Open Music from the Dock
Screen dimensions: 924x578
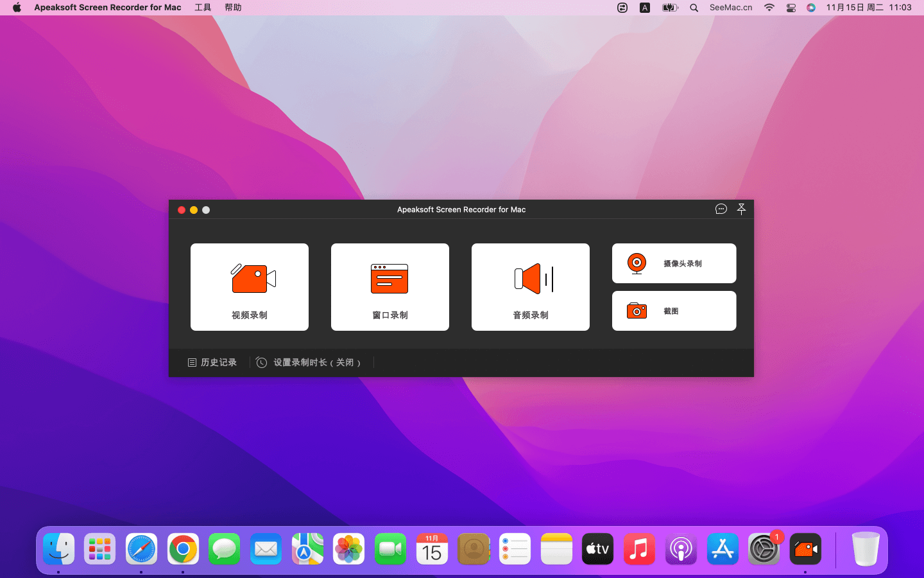coord(639,549)
